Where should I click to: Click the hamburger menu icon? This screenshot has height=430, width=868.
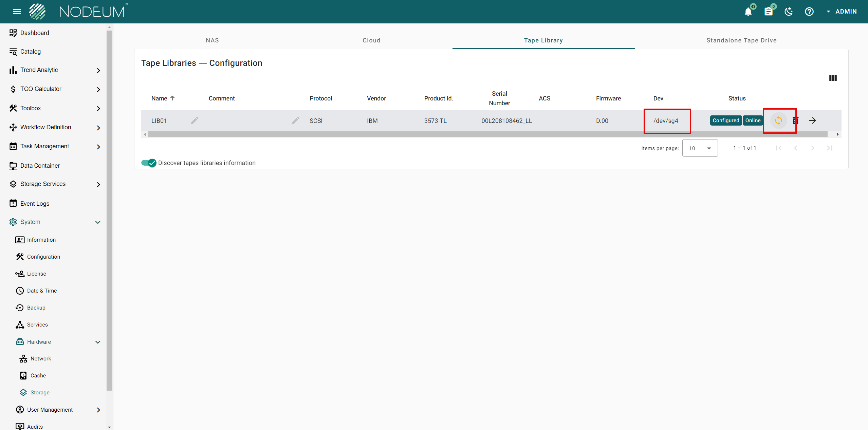point(17,12)
